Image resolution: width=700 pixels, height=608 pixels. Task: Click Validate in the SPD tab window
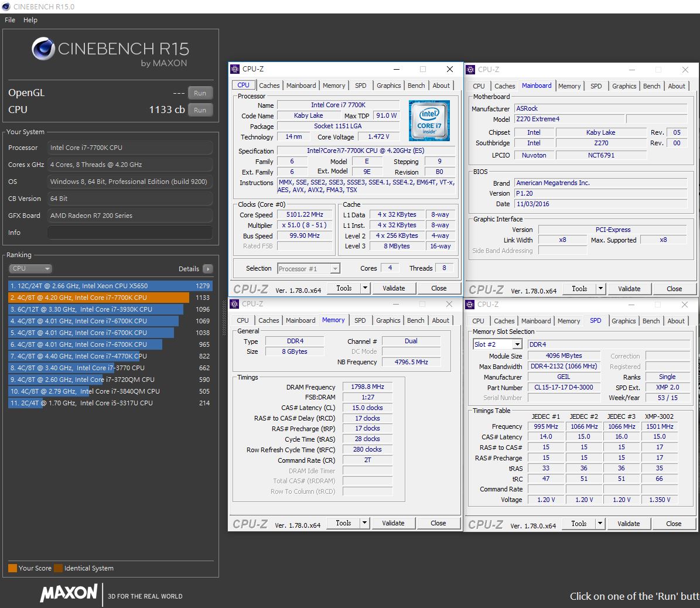(x=629, y=524)
